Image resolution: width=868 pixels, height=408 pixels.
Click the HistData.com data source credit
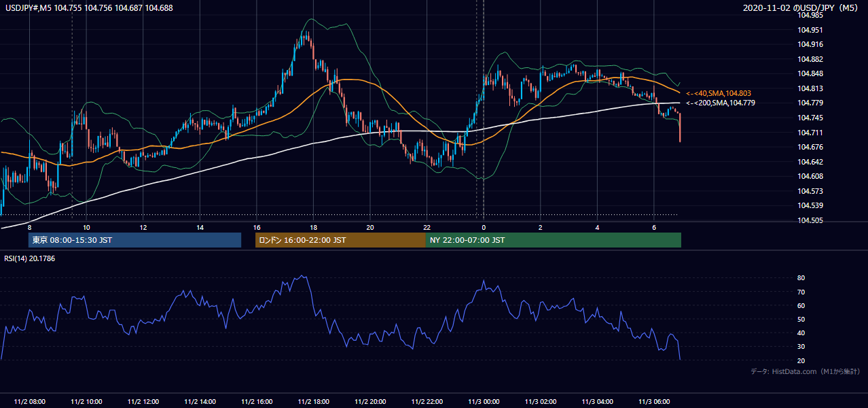point(806,371)
